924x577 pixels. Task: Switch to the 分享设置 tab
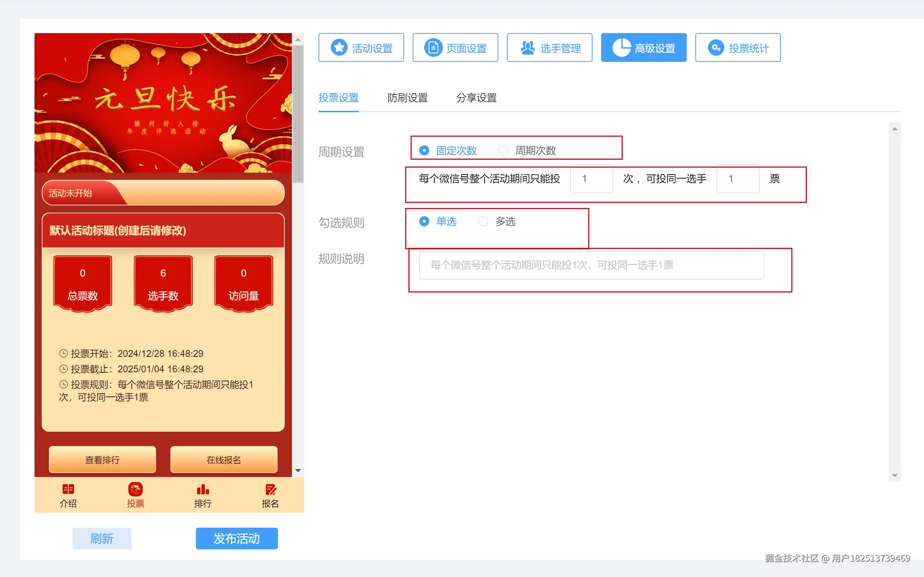(476, 98)
